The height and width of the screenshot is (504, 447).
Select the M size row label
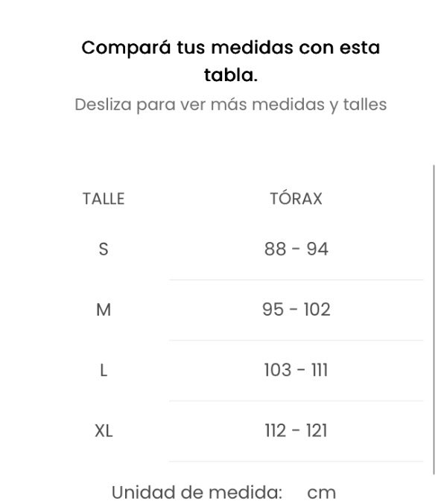[104, 310]
